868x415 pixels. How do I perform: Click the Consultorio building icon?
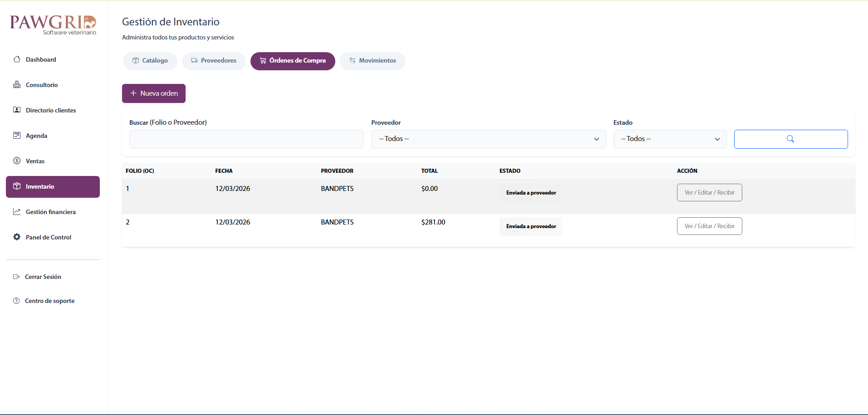(x=17, y=85)
